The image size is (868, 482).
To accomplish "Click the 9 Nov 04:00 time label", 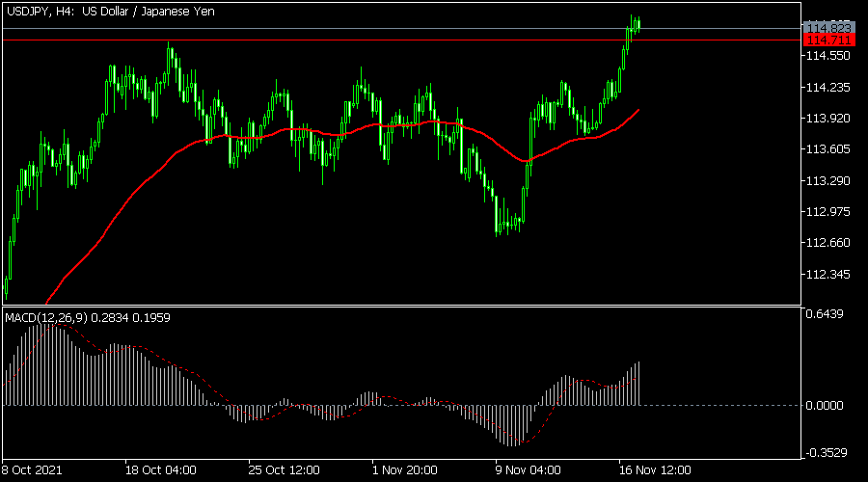I will pos(529,470).
